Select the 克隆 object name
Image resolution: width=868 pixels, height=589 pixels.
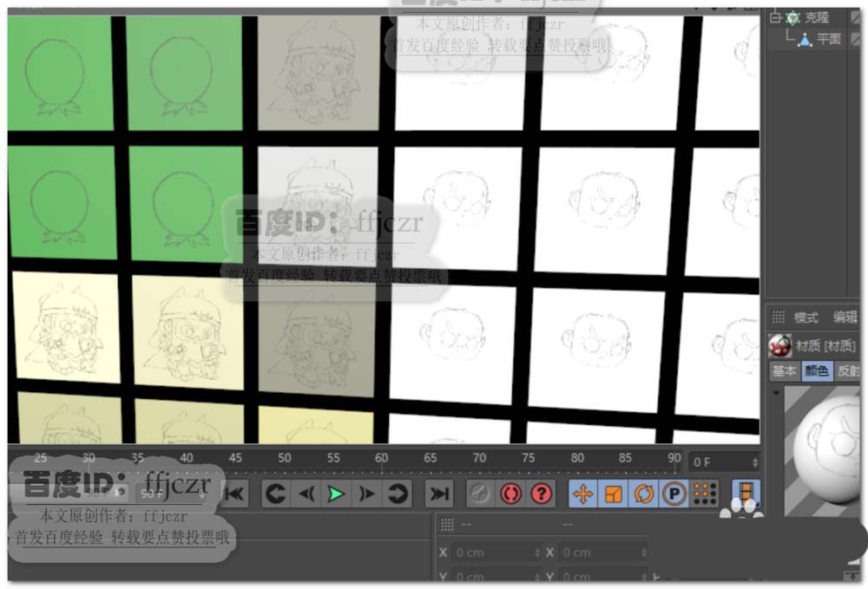tap(817, 17)
